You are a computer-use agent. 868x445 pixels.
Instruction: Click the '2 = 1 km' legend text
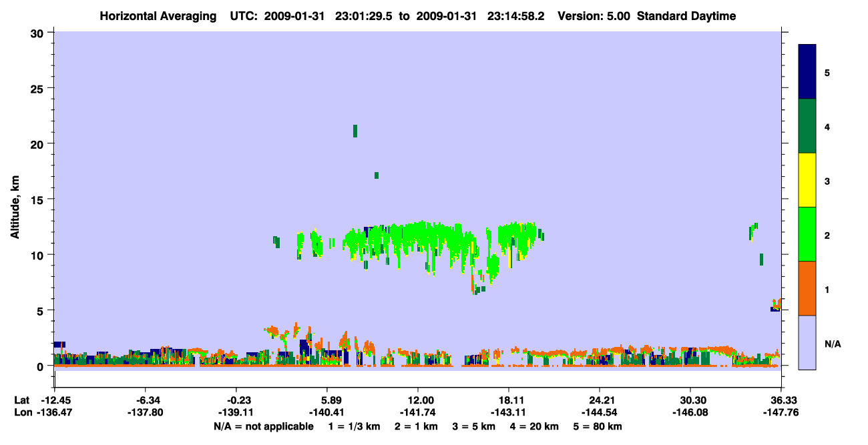click(x=416, y=426)
